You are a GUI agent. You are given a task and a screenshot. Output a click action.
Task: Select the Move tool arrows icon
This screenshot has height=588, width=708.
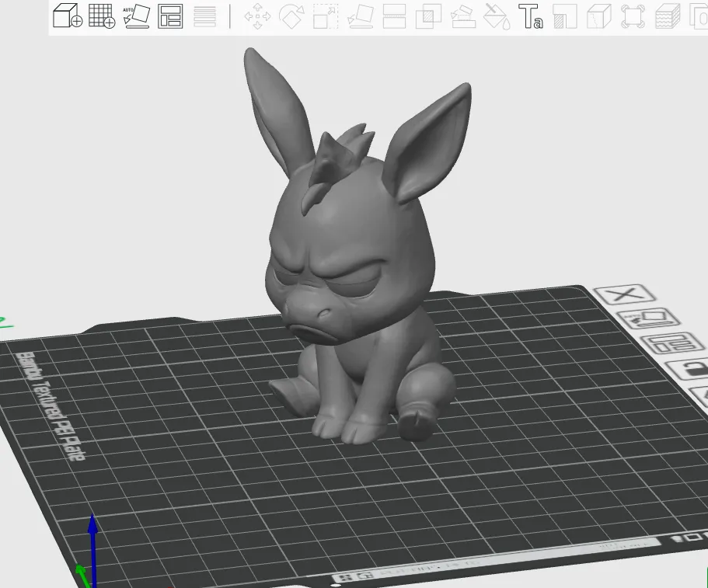click(x=257, y=16)
